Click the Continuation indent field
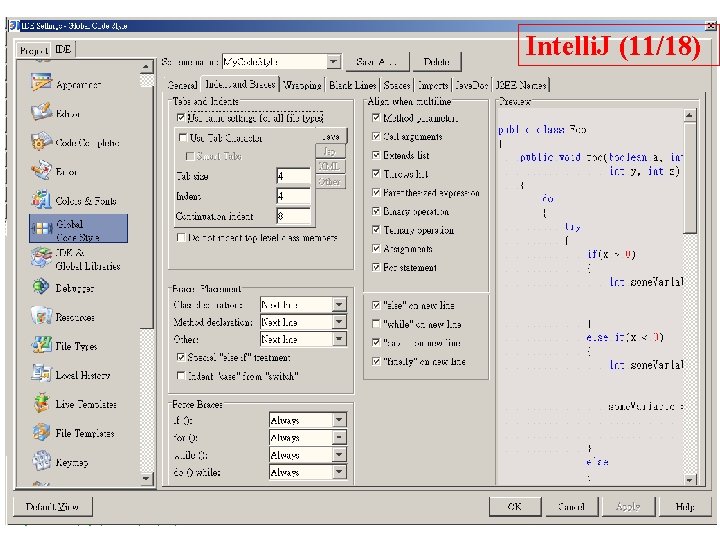Screen dimensions: 720x540 point(294,216)
